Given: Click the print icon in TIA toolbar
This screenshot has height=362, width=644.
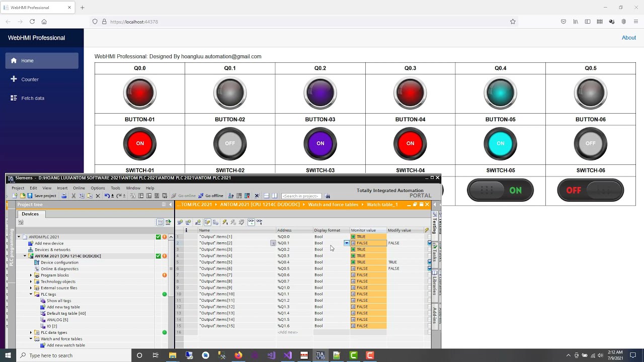Looking at the screenshot, I should tap(64, 196).
